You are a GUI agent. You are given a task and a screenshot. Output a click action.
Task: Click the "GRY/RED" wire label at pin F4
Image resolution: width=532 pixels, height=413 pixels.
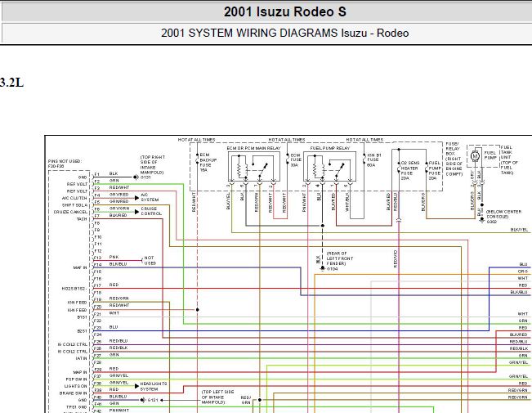click(118, 195)
